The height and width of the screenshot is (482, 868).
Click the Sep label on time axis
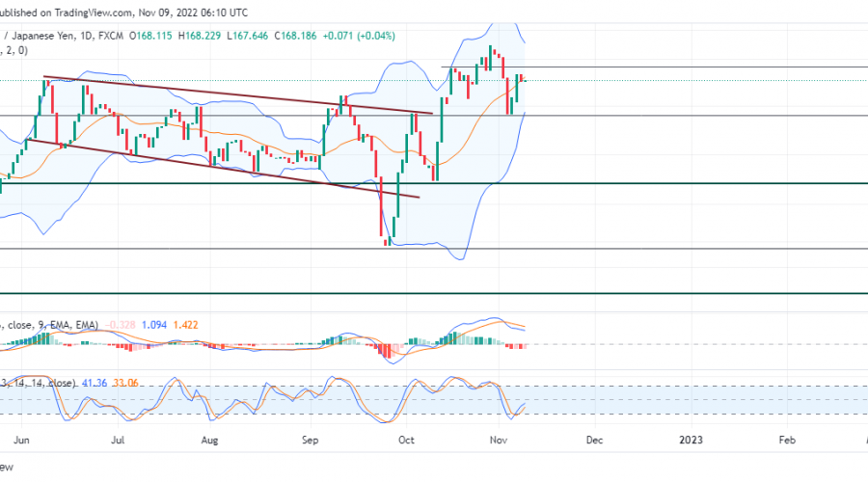(x=310, y=440)
